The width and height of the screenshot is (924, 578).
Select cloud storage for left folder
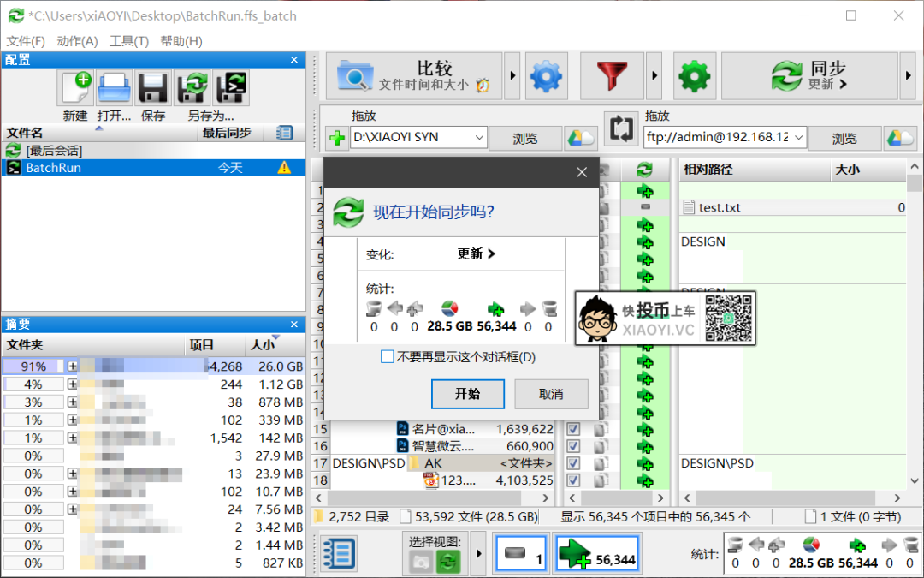[x=581, y=138]
